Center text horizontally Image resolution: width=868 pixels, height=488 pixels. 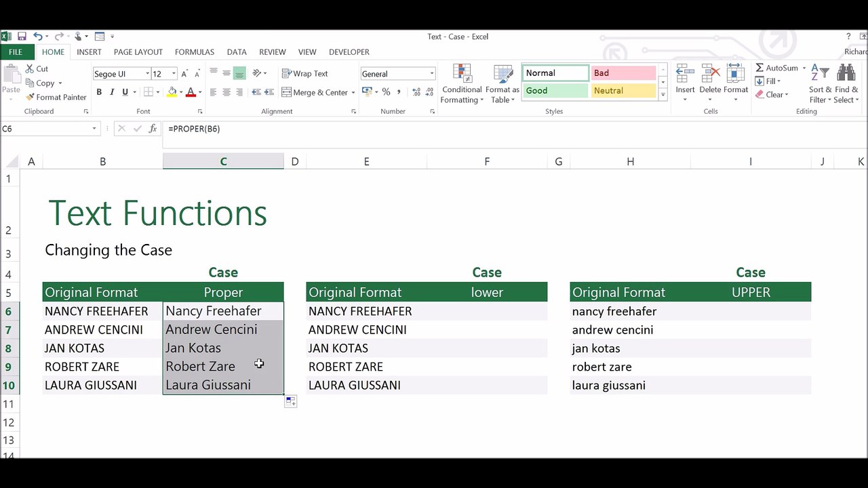coord(226,92)
